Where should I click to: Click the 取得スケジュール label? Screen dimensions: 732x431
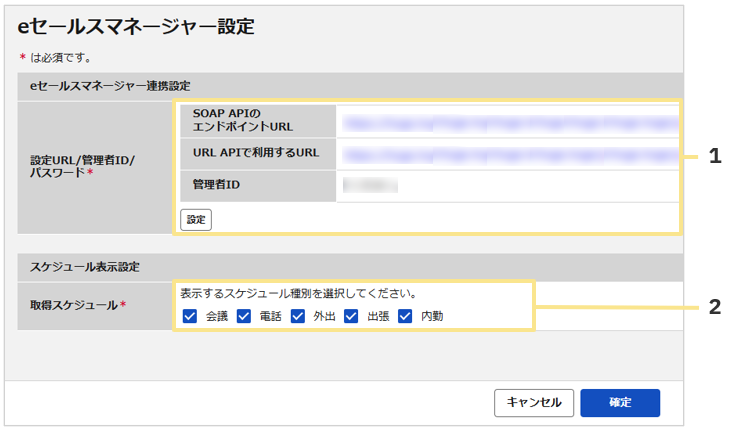[x=78, y=305]
